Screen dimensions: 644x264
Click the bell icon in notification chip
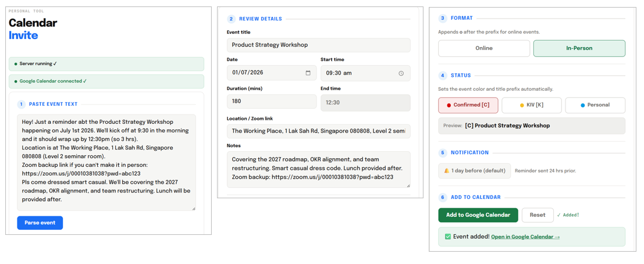point(446,171)
